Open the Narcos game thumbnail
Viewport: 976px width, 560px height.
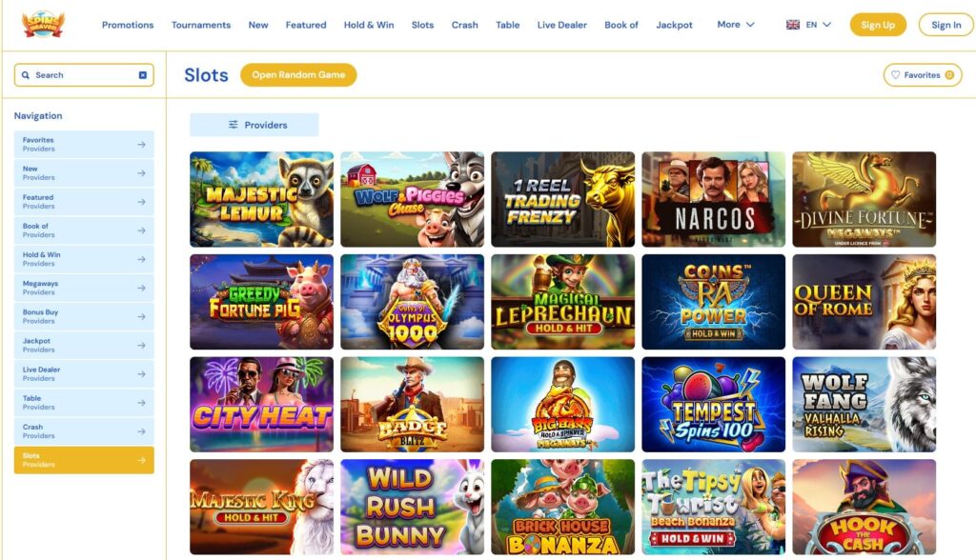coord(713,199)
